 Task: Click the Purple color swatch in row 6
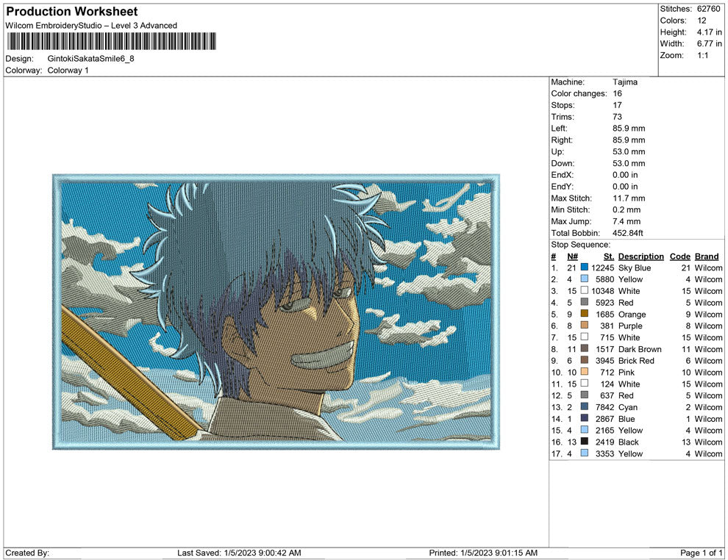(585, 326)
